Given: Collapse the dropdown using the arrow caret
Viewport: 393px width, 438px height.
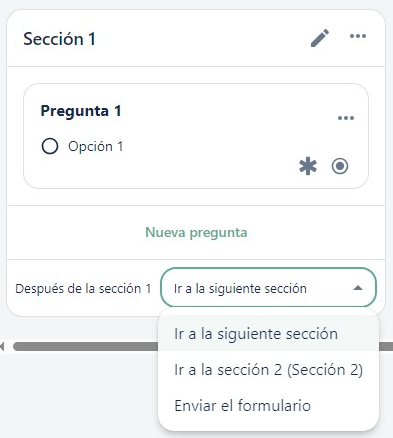Looking at the screenshot, I should pyautogui.click(x=358, y=288).
